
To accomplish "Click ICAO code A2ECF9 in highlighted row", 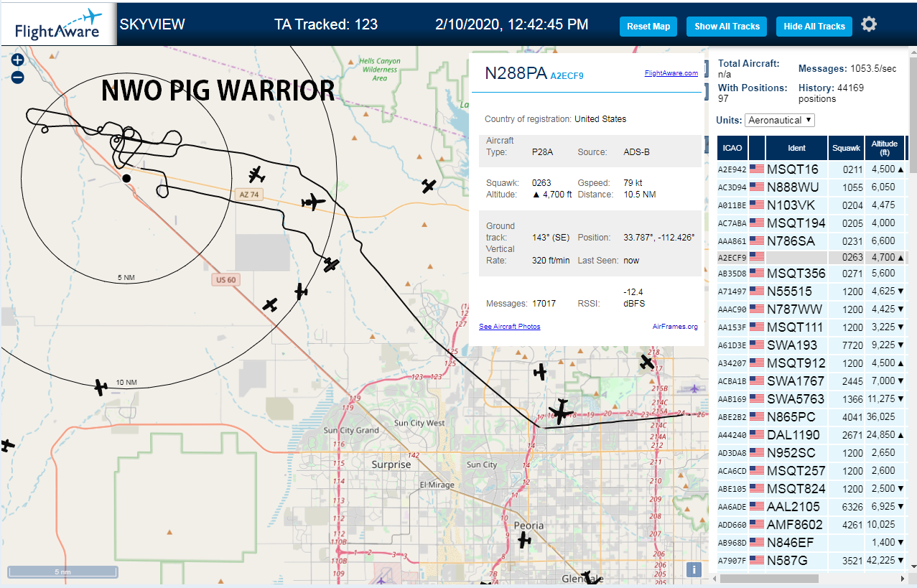I will pos(732,256).
